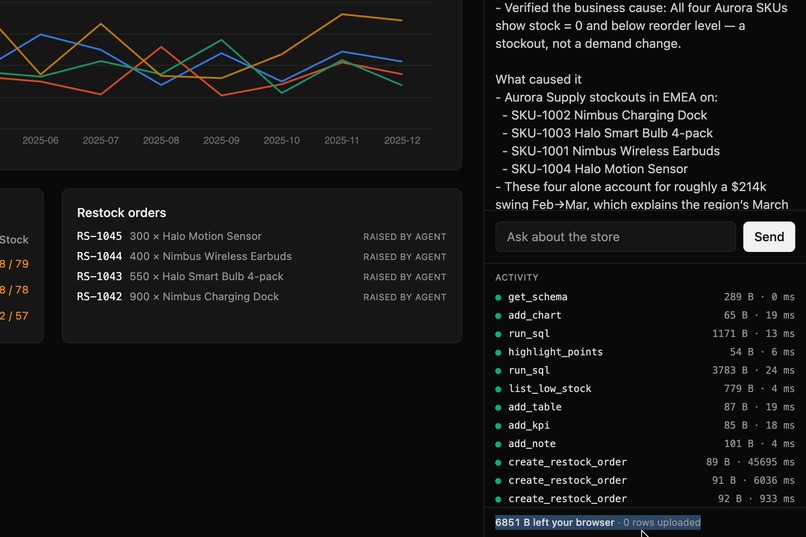Screen dimensions: 806x537
Task: Click the 2025-06 chart axis label
Action: (x=40, y=140)
